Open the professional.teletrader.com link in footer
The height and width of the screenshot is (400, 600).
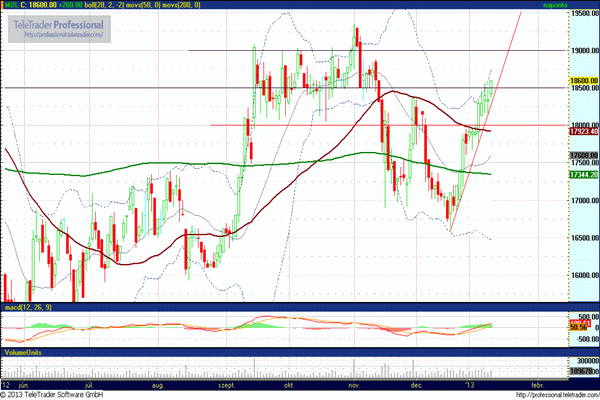click(557, 395)
